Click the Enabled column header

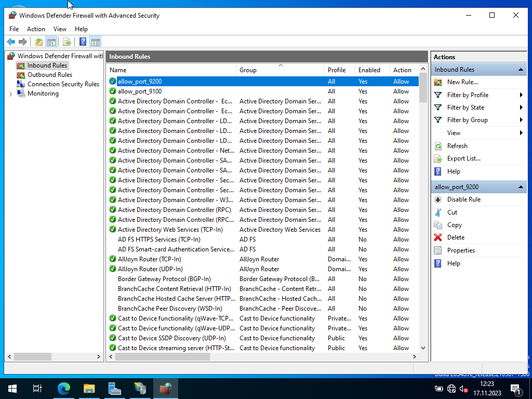coord(372,70)
